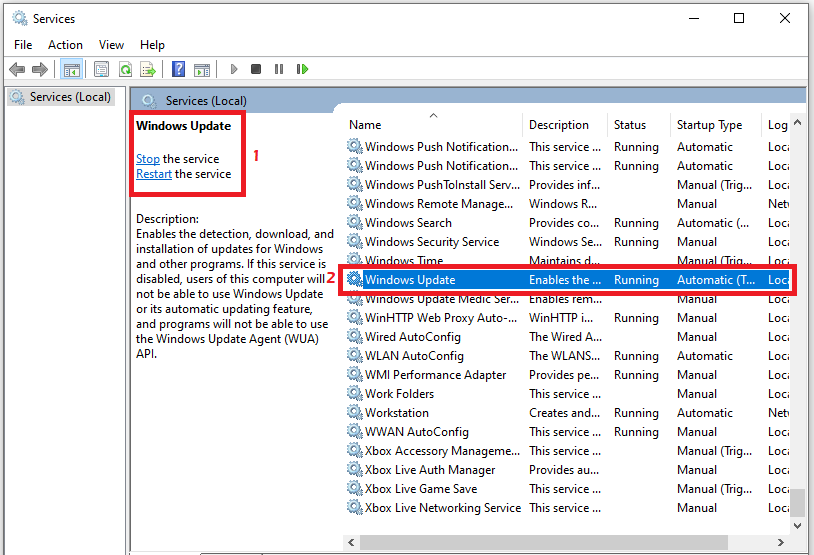Click the scroll down arrow of the list
This screenshot has width=814, height=555.
point(798,526)
